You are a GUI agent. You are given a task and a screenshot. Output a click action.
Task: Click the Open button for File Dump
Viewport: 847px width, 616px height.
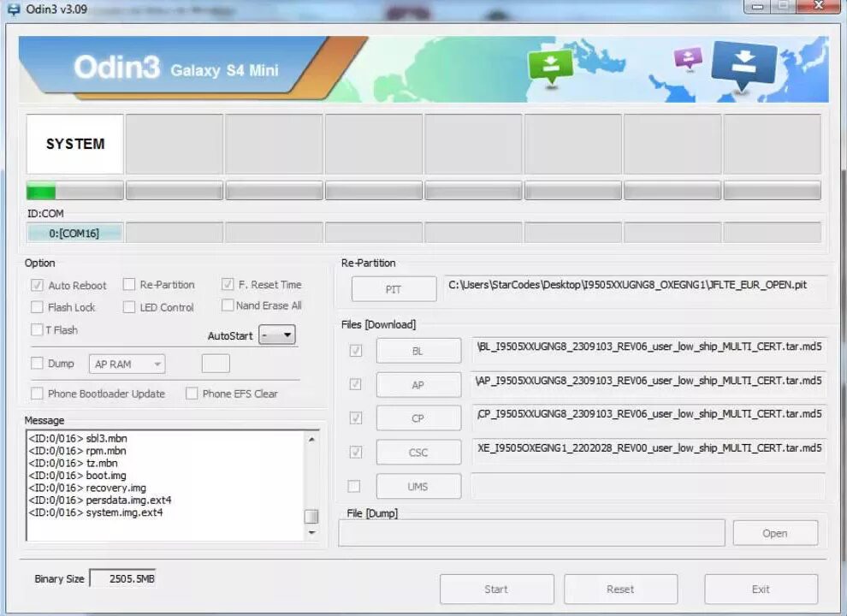pyautogui.click(x=775, y=533)
